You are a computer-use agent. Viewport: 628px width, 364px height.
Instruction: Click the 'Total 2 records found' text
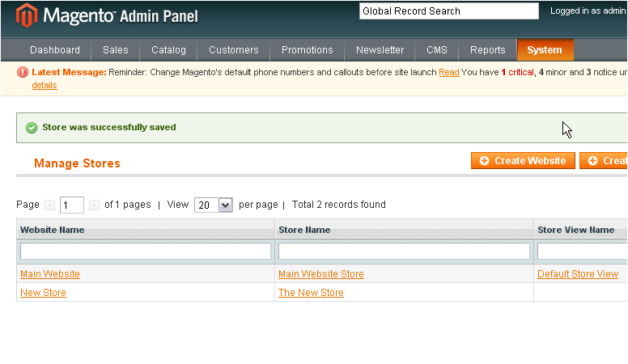click(339, 205)
